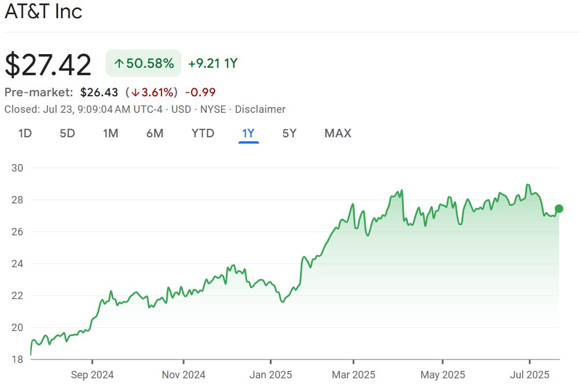The image size is (579, 392).
Task: Click the pre-market price $26.43
Action: tap(99, 92)
